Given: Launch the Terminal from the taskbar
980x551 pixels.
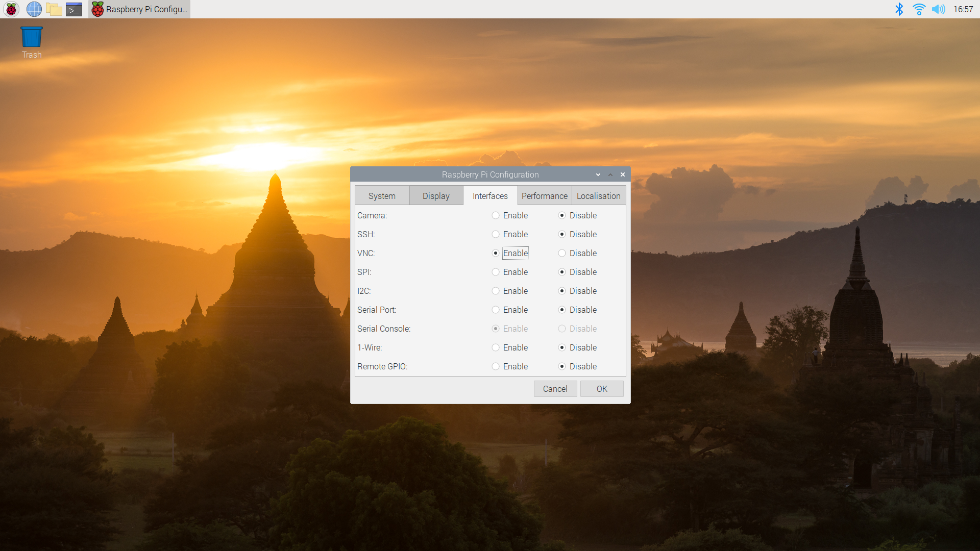Looking at the screenshot, I should point(74,9).
